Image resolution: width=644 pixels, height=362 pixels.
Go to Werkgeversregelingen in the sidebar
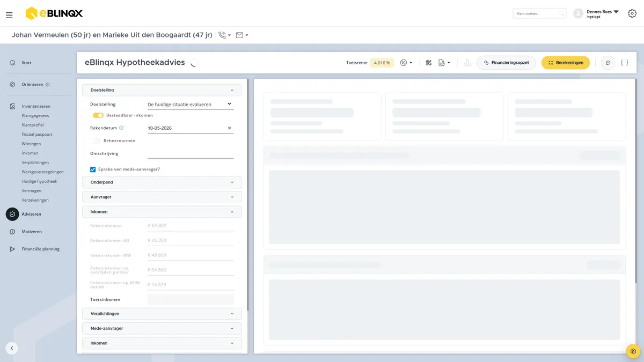coord(43,172)
